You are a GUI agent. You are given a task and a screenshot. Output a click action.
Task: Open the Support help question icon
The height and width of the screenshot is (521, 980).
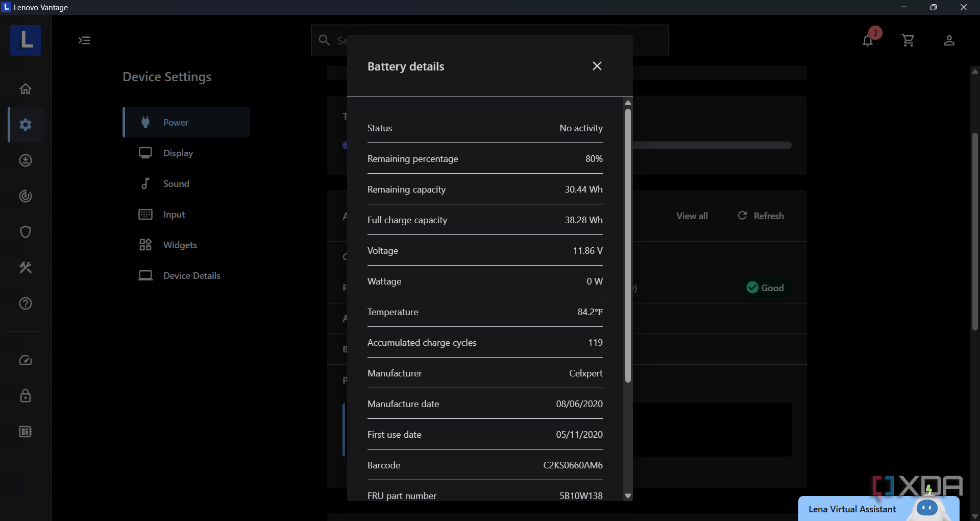pyautogui.click(x=26, y=303)
